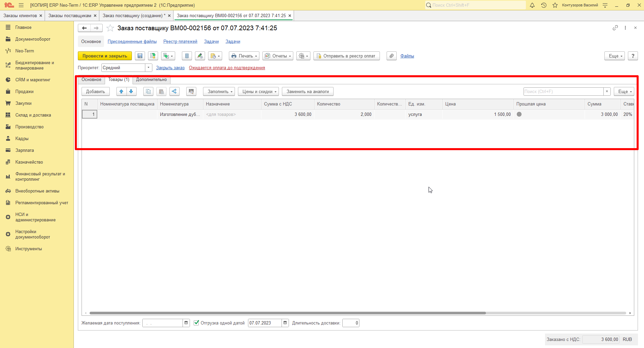Screen dimensions: 644x348
Task: Open the main hamburger menu
Action: pos(21,5)
